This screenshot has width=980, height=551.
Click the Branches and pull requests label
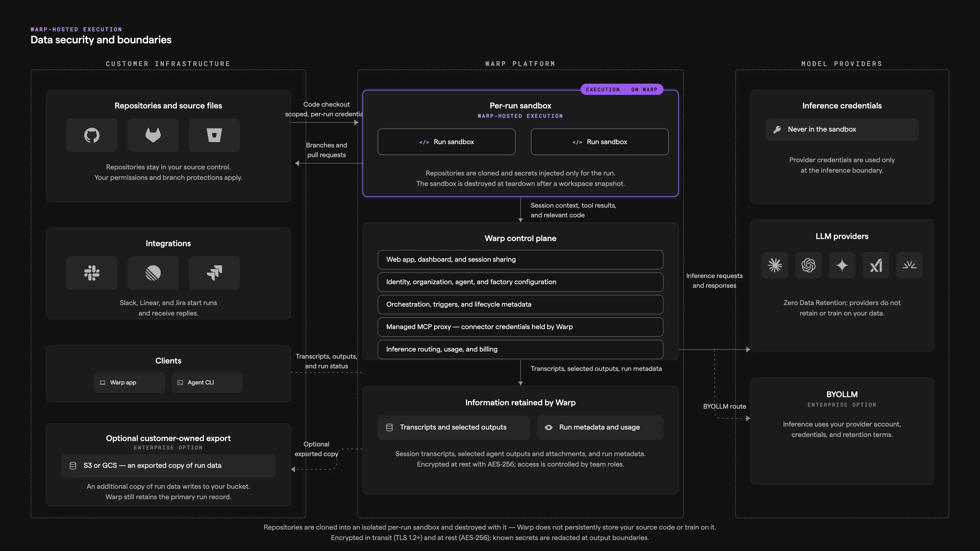[326, 150]
